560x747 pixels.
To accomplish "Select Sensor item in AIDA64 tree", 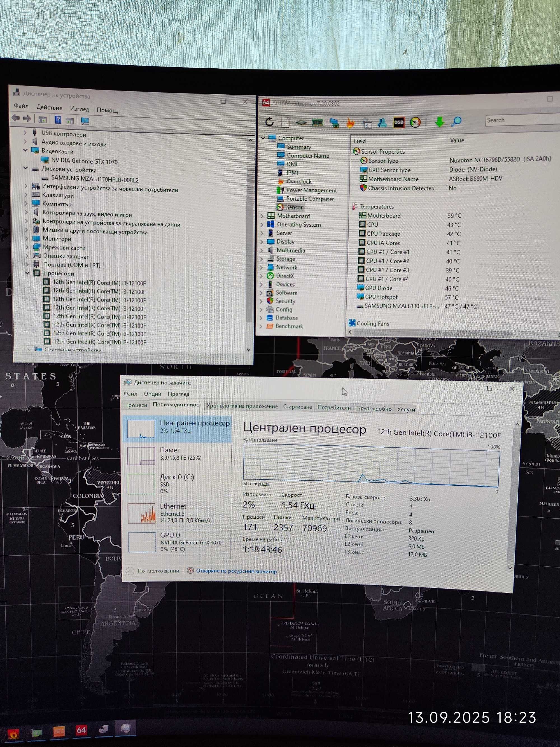I will (x=294, y=207).
